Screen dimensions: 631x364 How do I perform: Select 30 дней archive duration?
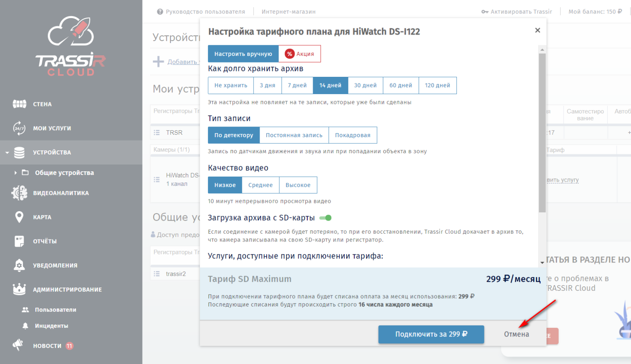point(365,85)
